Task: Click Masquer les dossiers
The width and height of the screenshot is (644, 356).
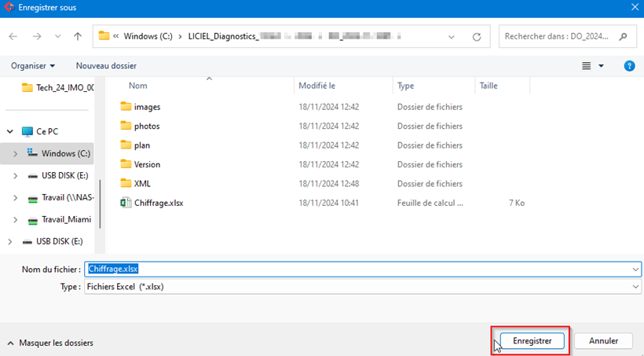Action: click(50, 343)
